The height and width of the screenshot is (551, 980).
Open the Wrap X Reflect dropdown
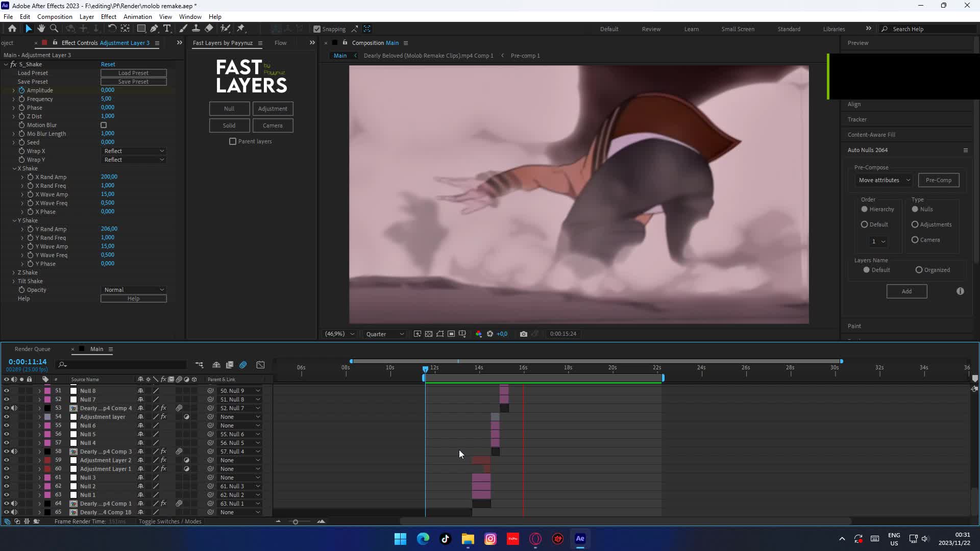click(x=134, y=151)
